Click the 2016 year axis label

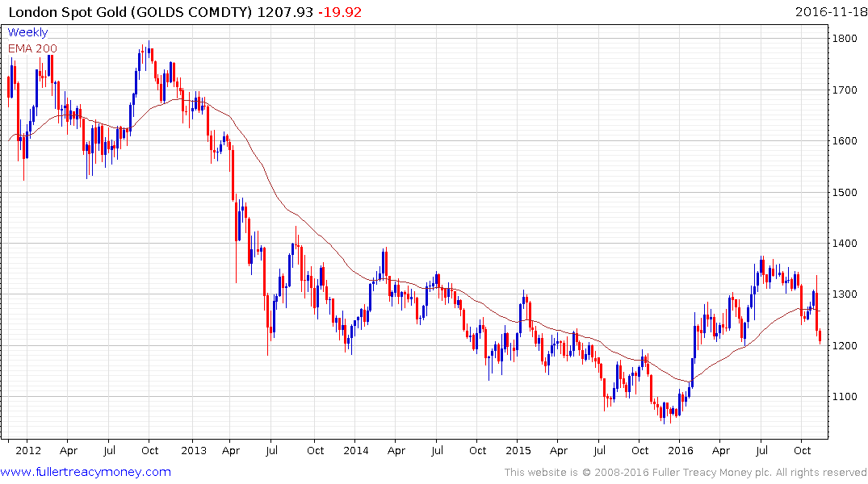[x=681, y=450]
